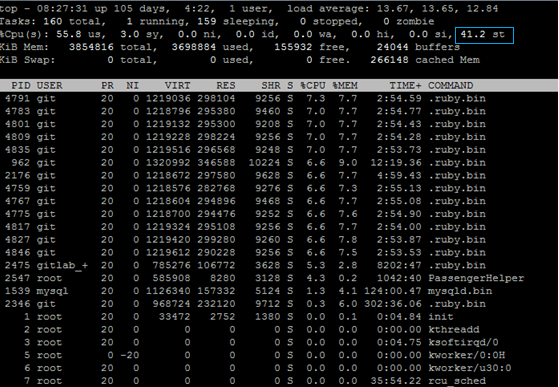Viewport: 559px width, 387px height.
Task: Click the -20 nice value
Action: pyautogui.click(x=130, y=355)
